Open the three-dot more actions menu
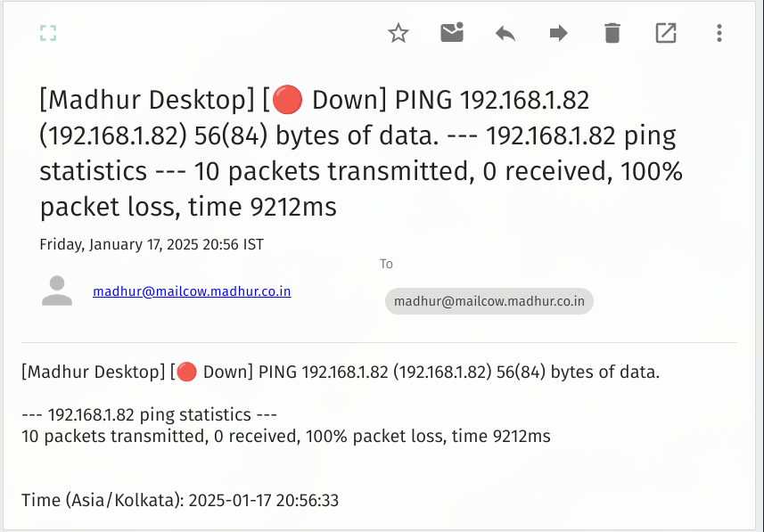 click(x=719, y=33)
